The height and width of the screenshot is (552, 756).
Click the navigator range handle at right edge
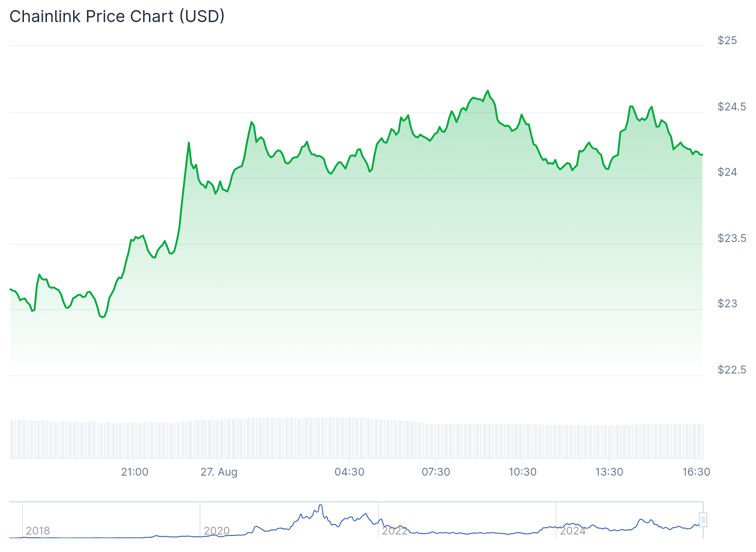click(x=703, y=520)
